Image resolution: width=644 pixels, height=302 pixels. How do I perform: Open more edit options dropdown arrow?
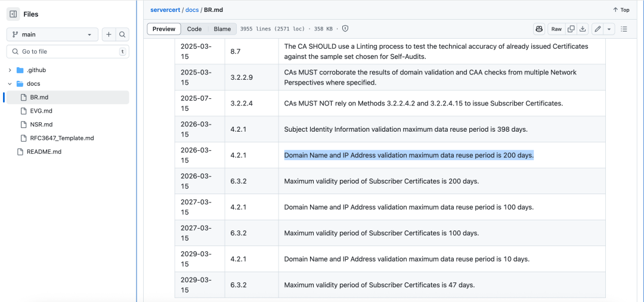609,29
